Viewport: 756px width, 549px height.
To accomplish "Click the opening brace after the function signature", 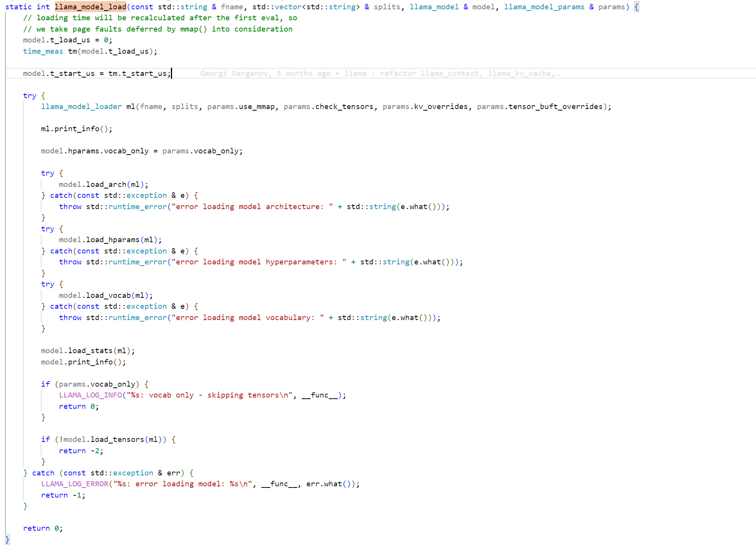I will point(636,7).
